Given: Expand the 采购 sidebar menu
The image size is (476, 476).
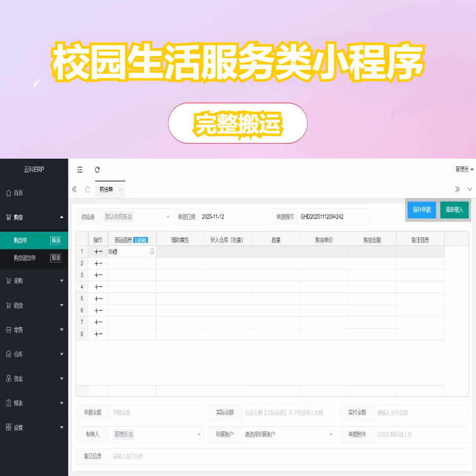Looking at the screenshot, I should pos(34,281).
